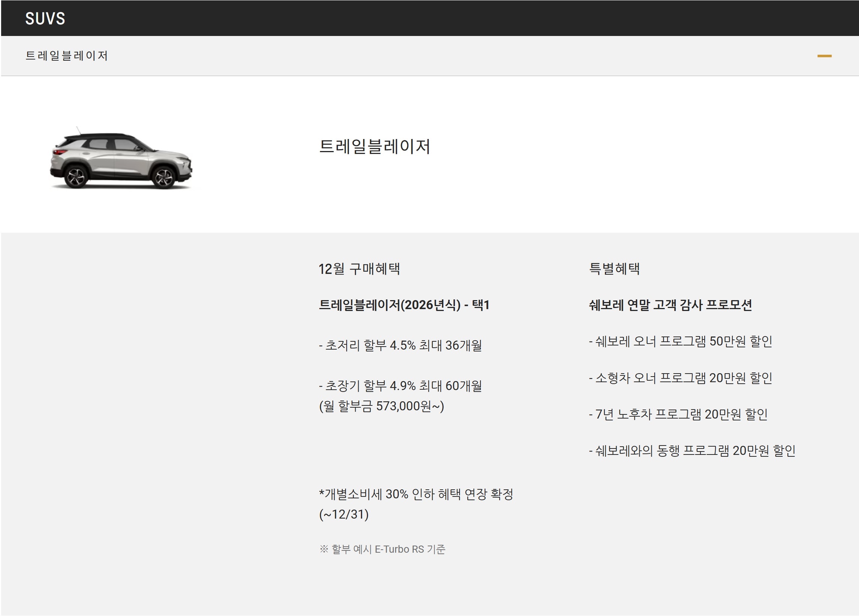Click 쉐보레 오너 프로그램 50만원 할인 item
The height and width of the screenshot is (616, 859).
(x=681, y=341)
